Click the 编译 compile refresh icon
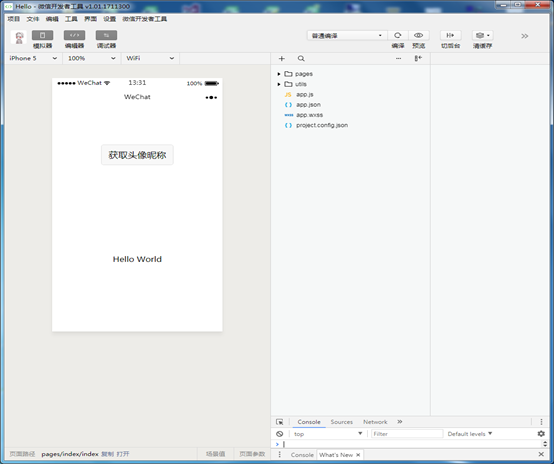The image size is (554, 464). 397,35
